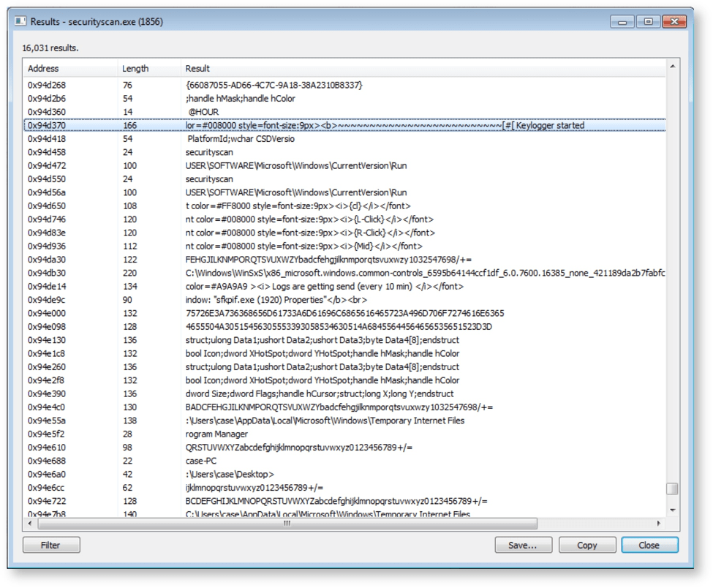Sort by Address column header
713x588 pixels.
click(x=70, y=69)
